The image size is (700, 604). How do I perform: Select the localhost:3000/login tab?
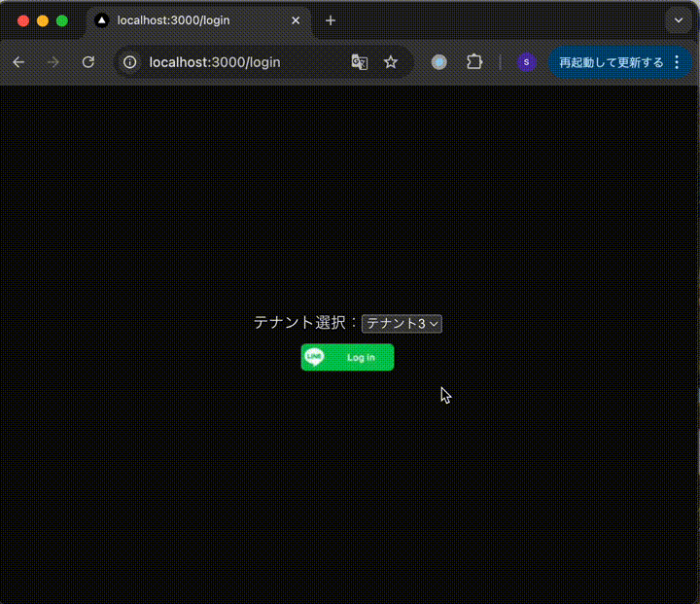click(196, 20)
